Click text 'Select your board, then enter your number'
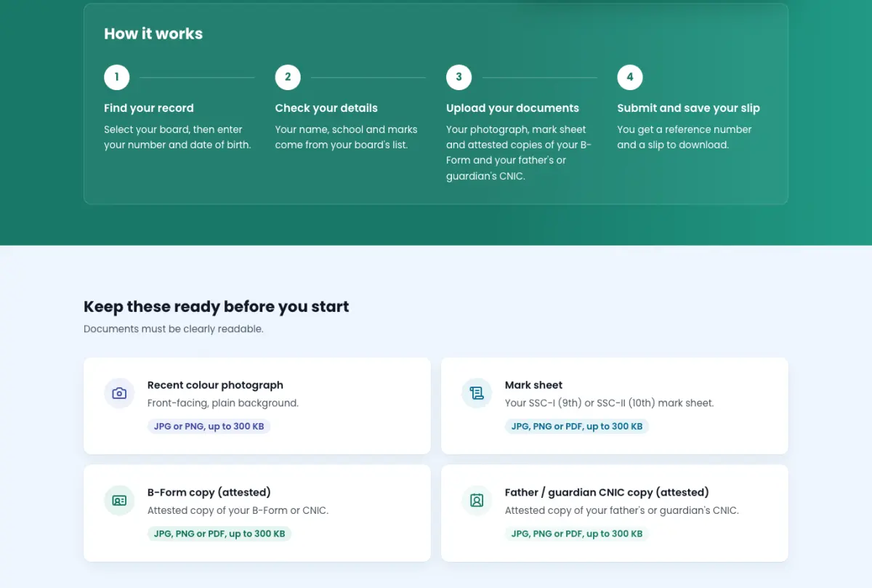Viewport: 872px width, 588px height. (177, 137)
